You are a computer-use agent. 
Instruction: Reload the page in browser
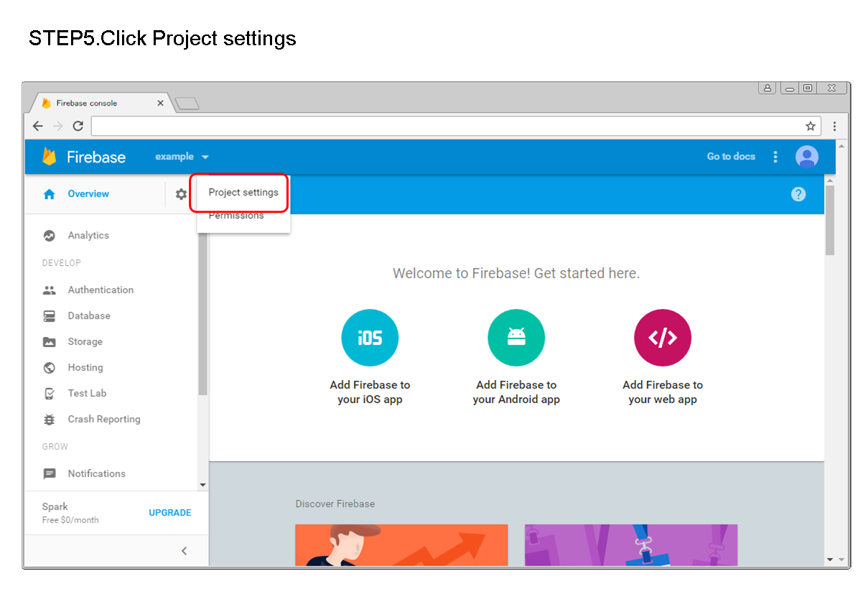click(x=78, y=126)
